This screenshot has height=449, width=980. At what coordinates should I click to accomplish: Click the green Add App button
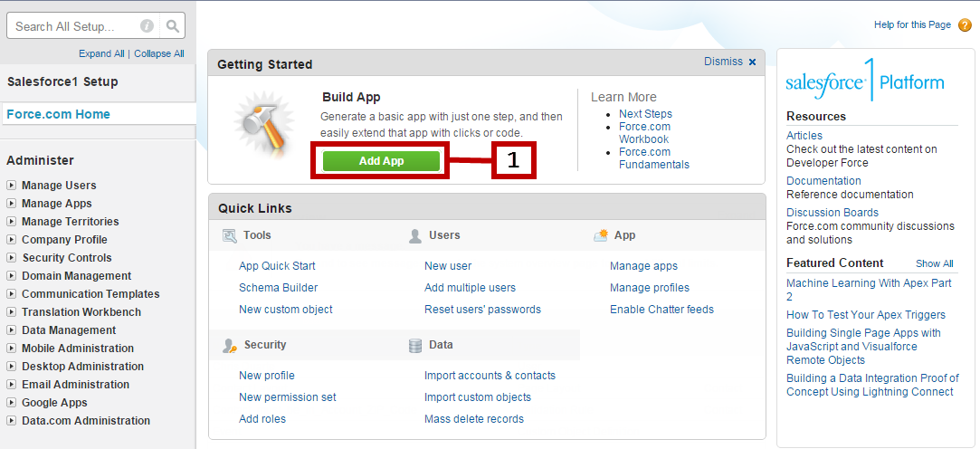coord(381,161)
